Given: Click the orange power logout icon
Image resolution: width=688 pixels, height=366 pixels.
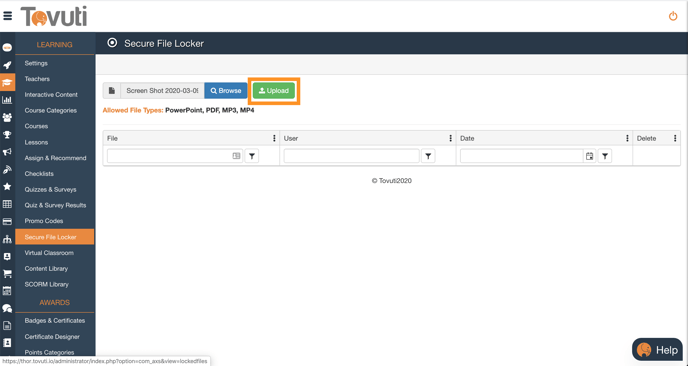Looking at the screenshot, I should click(673, 16).
